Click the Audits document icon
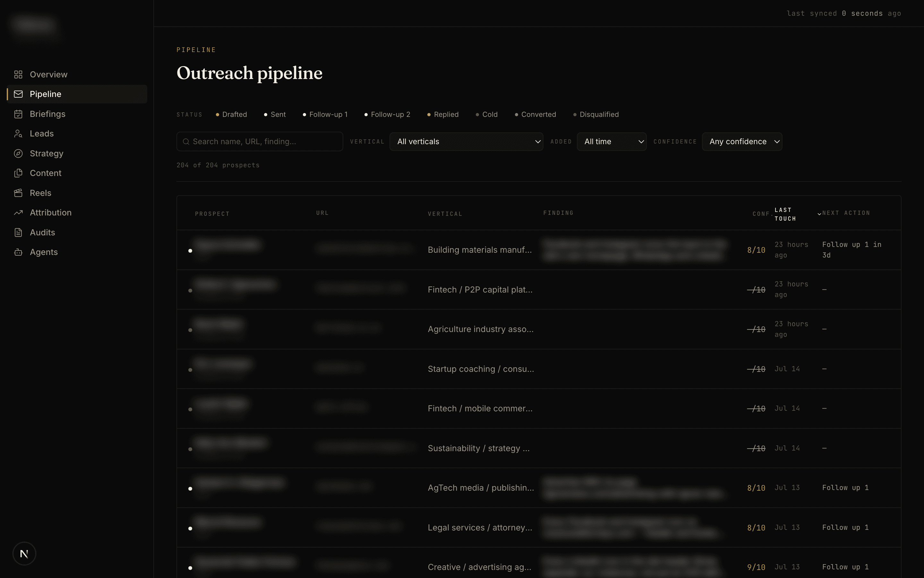 pyautogui.click(x=18, y=232)
